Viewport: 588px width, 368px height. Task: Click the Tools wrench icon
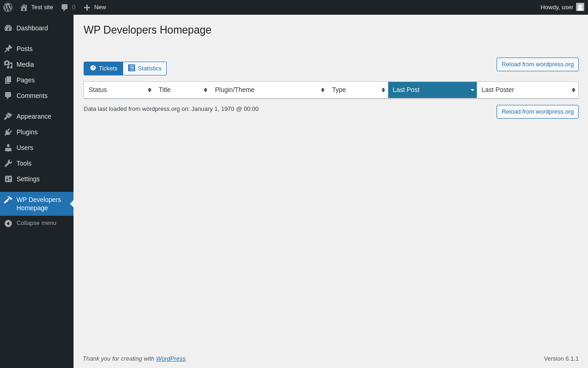pos(8,163)
